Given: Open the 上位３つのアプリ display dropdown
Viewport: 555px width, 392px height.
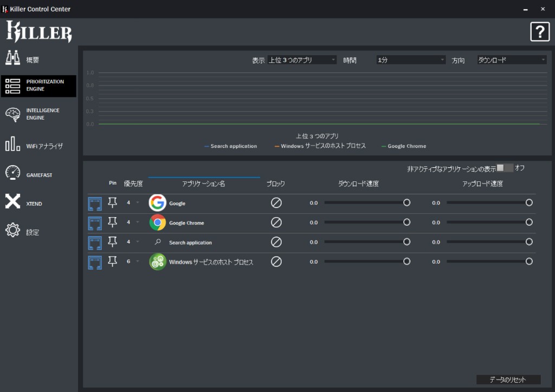Looking at the screenshot, I should point(302,60).
